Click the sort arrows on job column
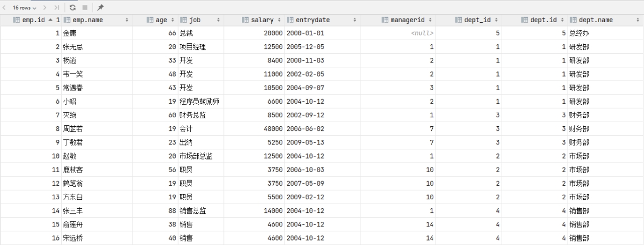The width and height of the screenshot is (644, 245). click(x=218, y=20)
